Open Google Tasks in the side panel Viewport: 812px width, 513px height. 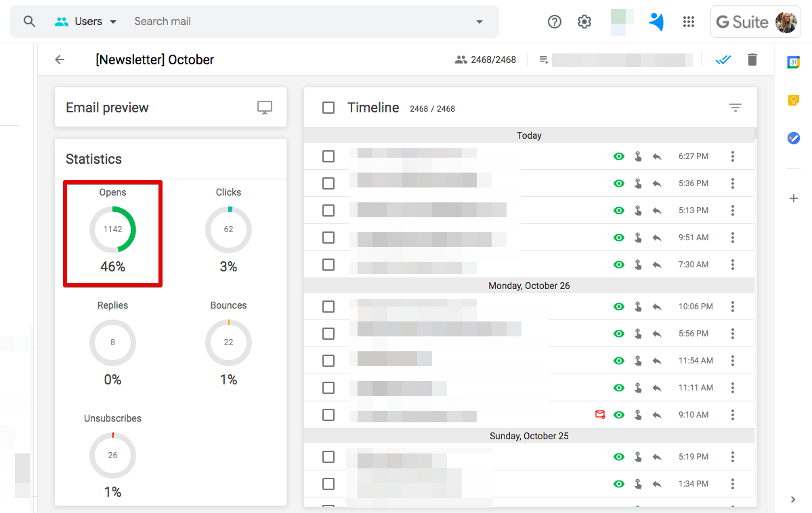[793, 138]
